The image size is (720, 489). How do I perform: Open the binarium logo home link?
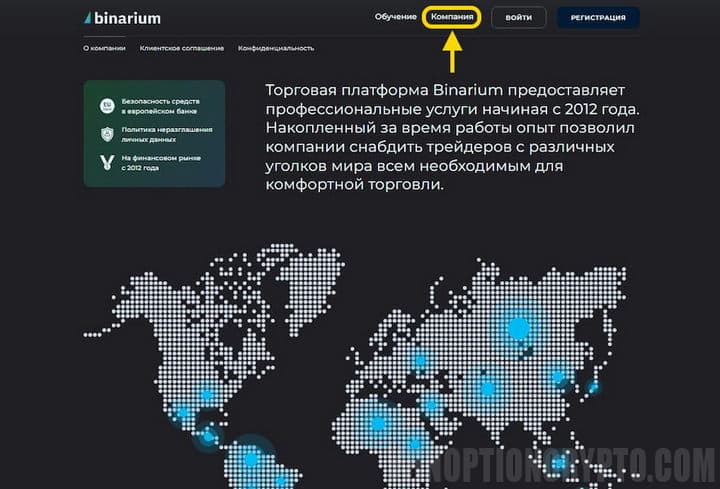[122, 18]
